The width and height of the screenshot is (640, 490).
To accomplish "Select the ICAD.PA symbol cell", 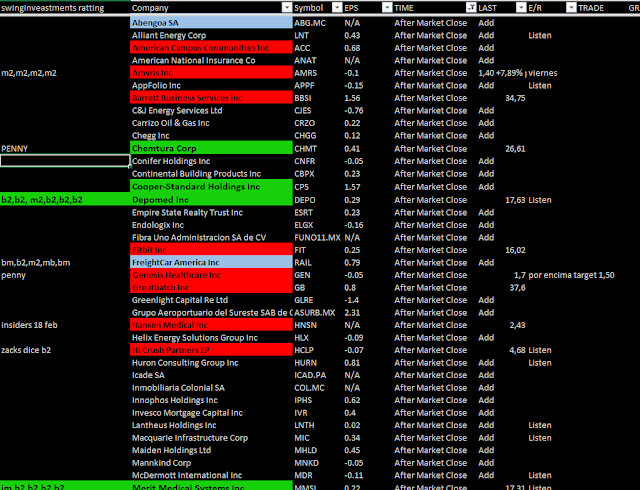I will [318, 375].
